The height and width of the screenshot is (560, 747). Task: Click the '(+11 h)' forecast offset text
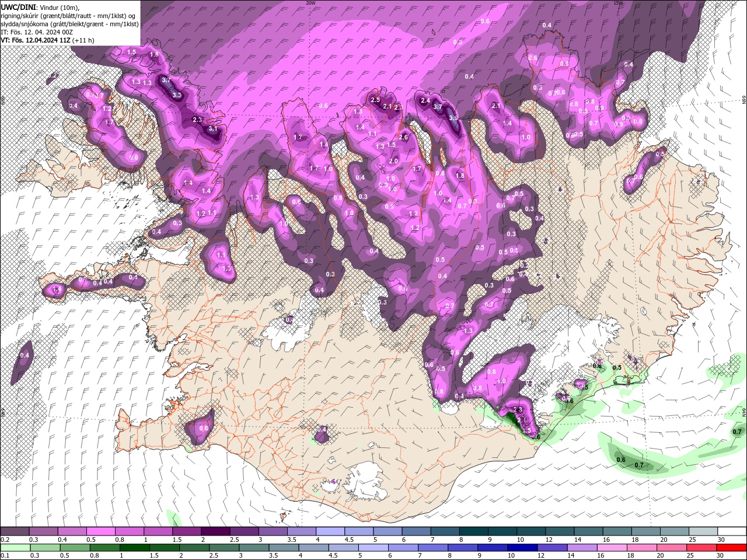pos(83,40)
